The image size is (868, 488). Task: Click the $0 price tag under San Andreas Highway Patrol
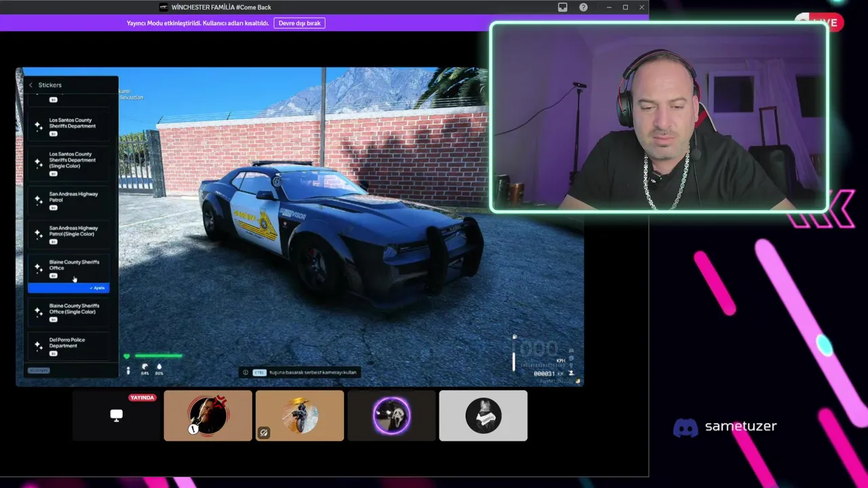pos(53,207)
